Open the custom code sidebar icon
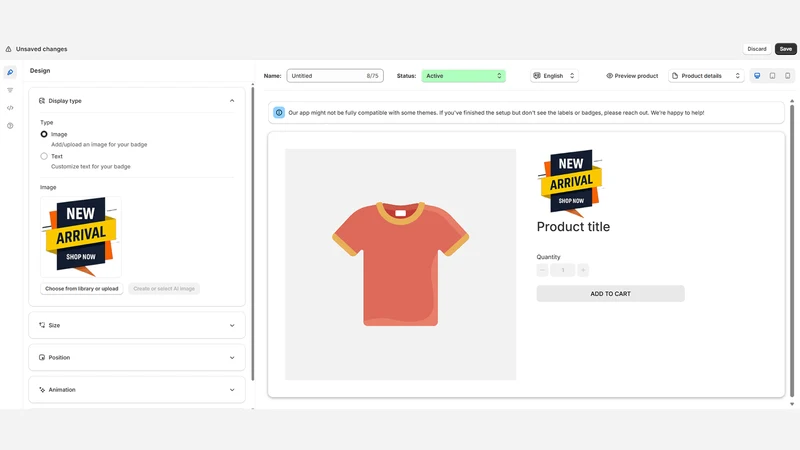 (x=10, y=108)
